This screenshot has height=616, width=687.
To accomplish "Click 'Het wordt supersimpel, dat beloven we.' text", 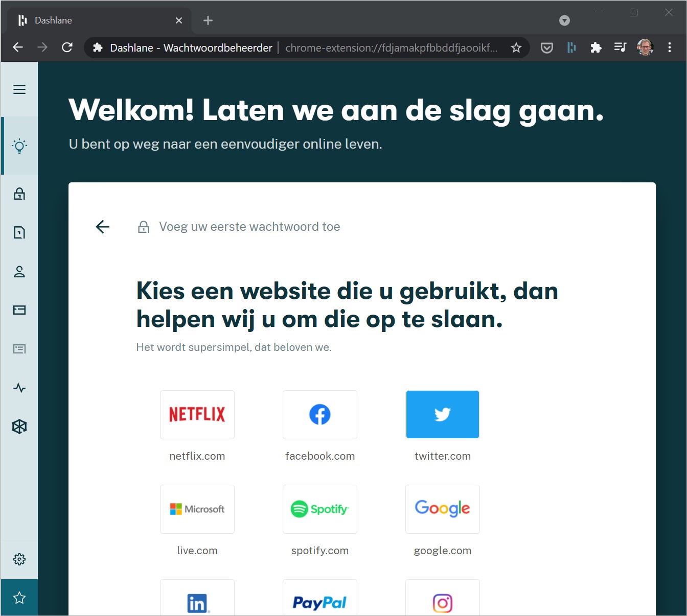I will coord(234,347).
